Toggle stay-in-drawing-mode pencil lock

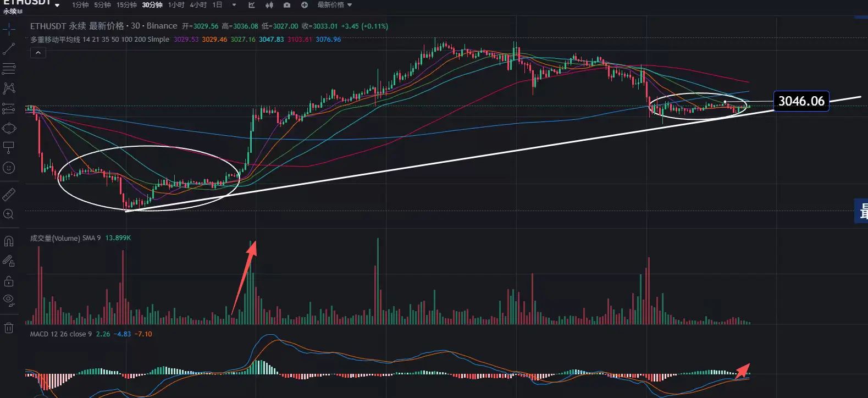[x=9, y=261]
